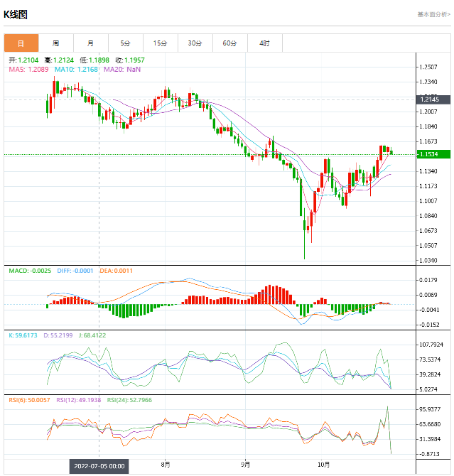The width and height of the screenshot is (454, 476).
Task: Open the 60分 interval tab
Action: click(230, 43)
